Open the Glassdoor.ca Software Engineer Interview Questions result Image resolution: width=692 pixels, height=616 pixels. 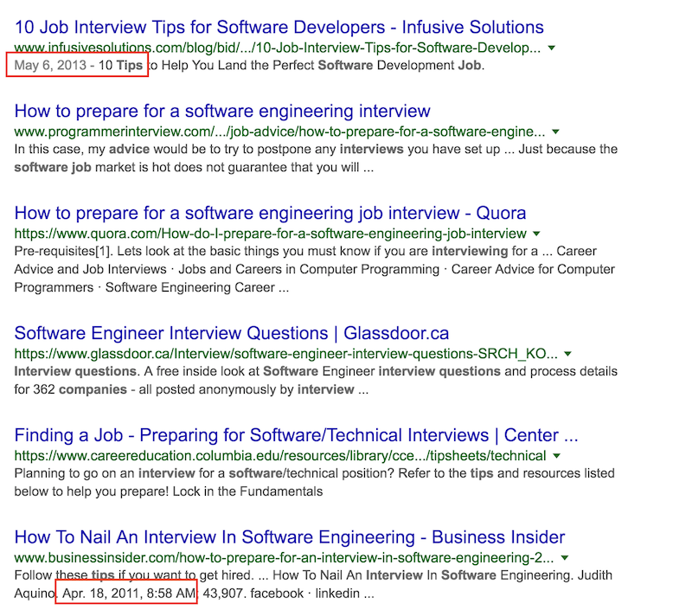231,333
